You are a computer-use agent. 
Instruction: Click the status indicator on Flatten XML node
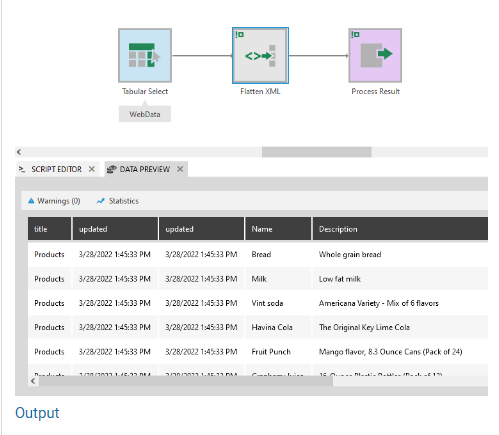click(x=240, y=34)
